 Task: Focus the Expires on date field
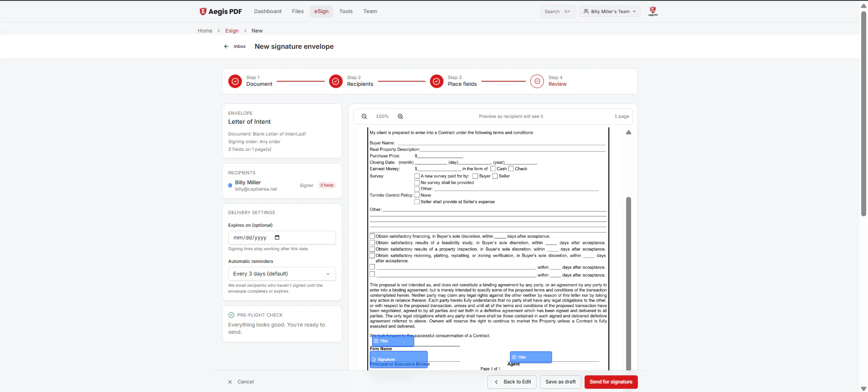click(x=282, y=238)
